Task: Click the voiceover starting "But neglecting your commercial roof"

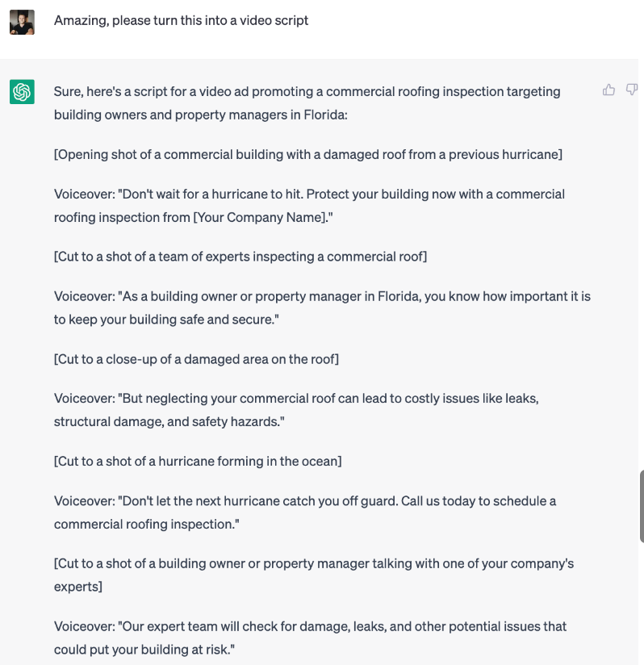Action: [296, 399]
